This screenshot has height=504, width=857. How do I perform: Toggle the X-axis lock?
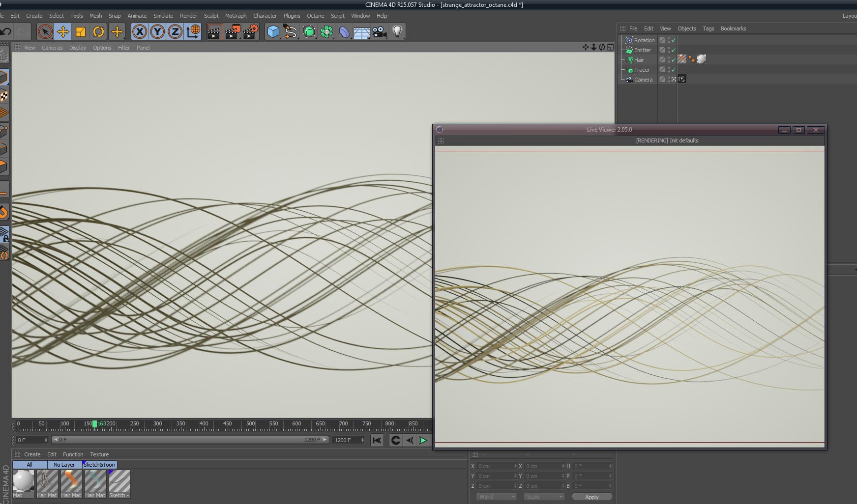[140, 32]
